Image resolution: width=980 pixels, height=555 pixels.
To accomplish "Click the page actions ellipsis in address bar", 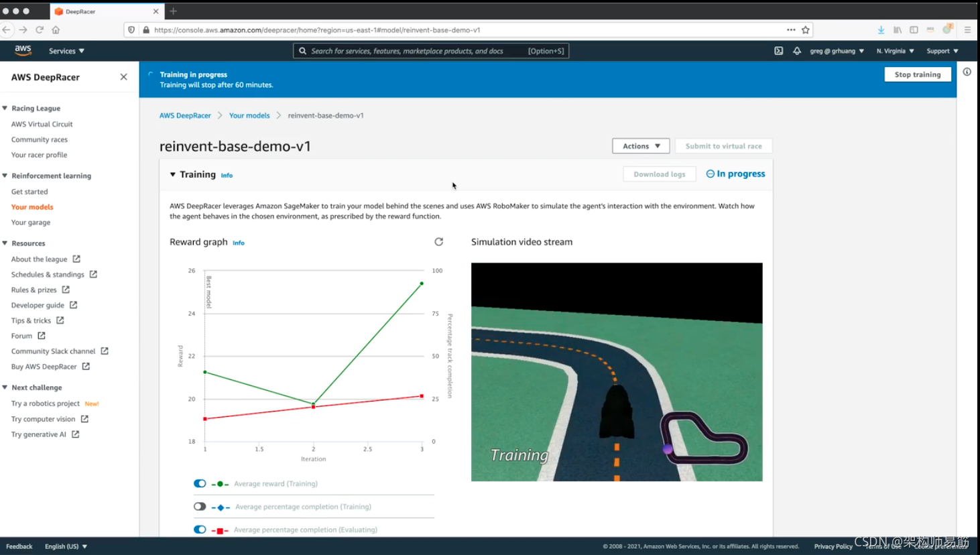I will pyautogui.click(x=791, y=29).
